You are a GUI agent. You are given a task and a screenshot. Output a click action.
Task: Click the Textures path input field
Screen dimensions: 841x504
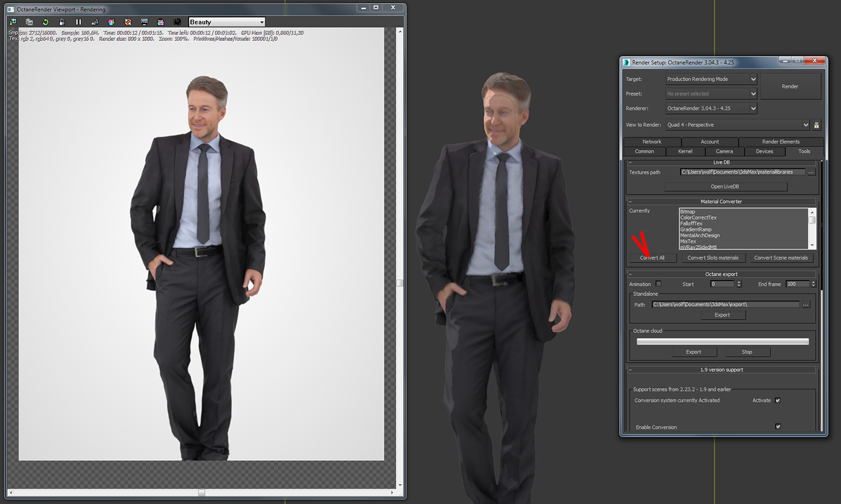(742, 172)
